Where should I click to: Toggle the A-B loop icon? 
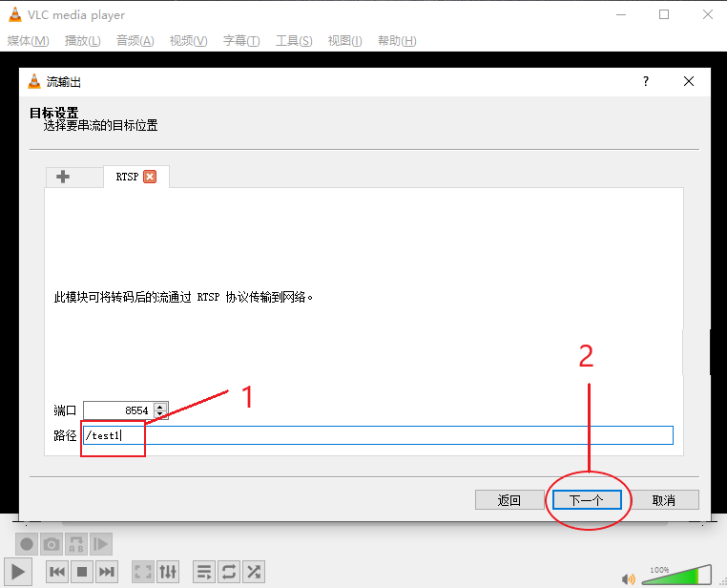(76, 544)
